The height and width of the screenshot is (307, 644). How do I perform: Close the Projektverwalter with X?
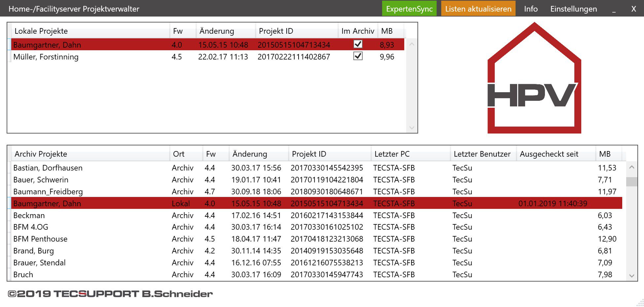click(633, 9)
